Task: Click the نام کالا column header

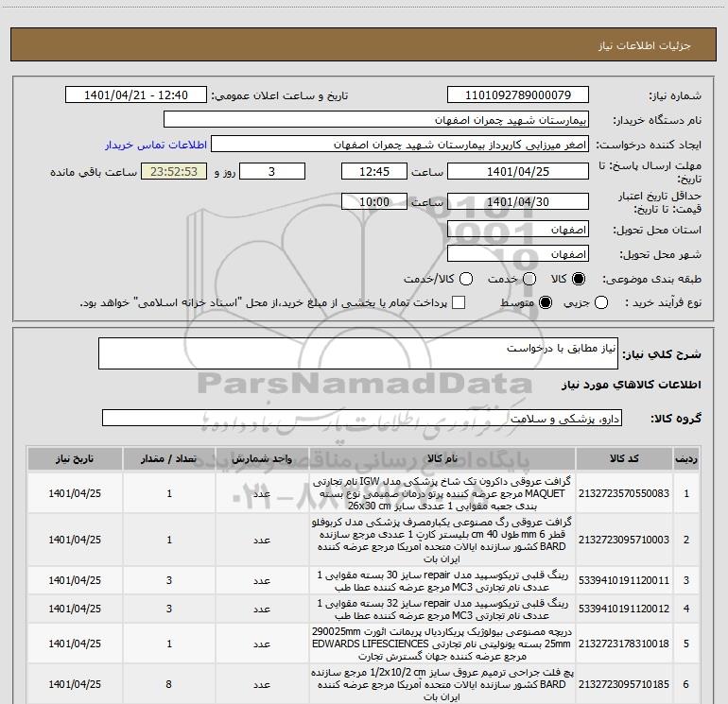Action: click(442, 459)
